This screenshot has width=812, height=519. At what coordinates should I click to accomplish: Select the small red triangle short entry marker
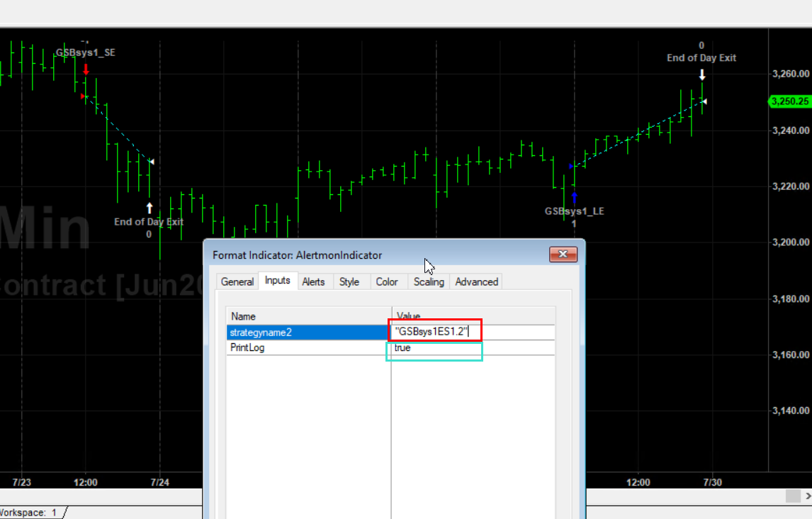tap(83, 96)
